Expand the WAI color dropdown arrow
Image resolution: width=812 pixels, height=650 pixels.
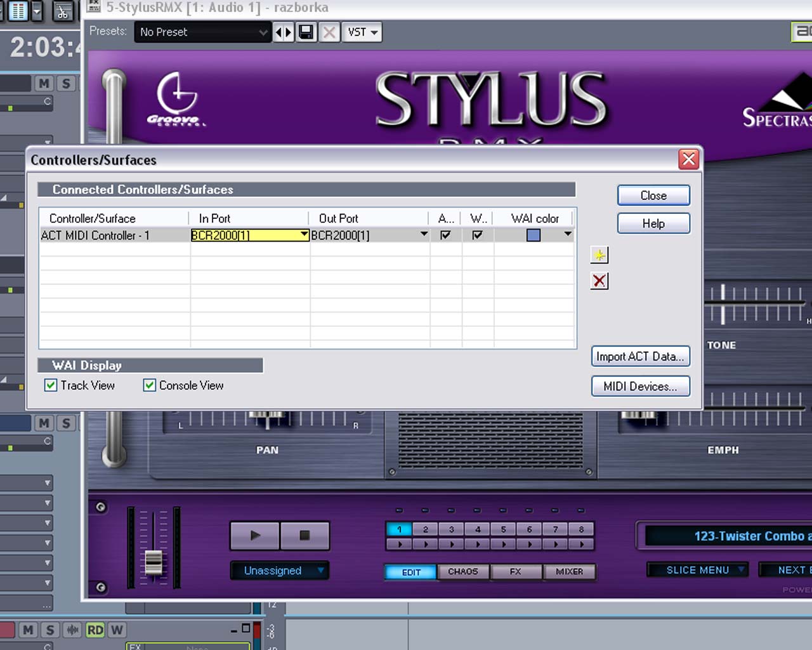coord(568,235)
